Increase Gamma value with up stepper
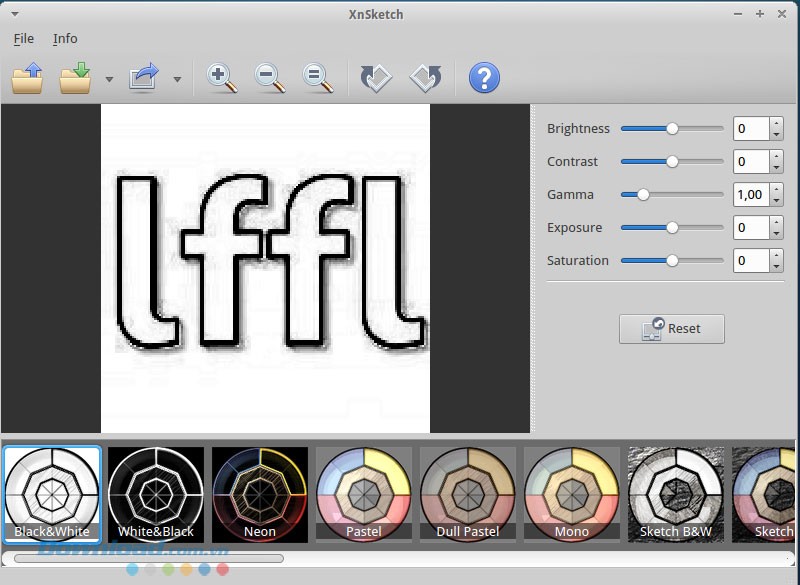 point(777,189)
